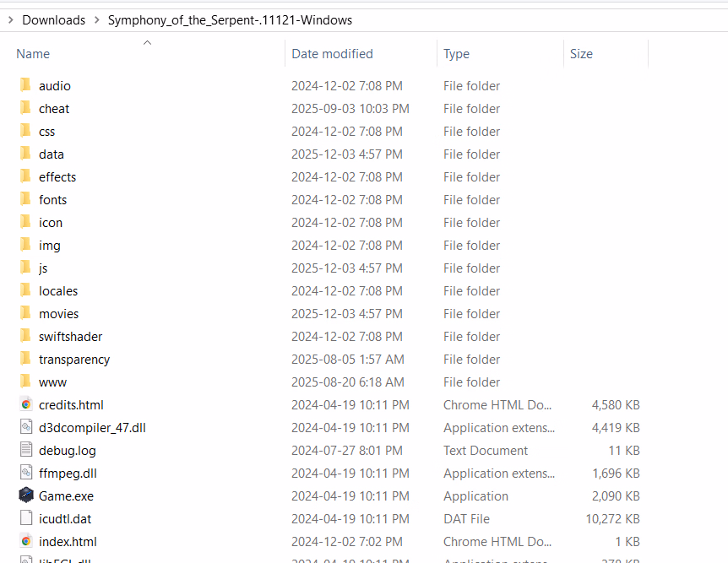Viewport: 728px width, 563px height.
Task: Select the debug.log text document icon
Action: 25,450
